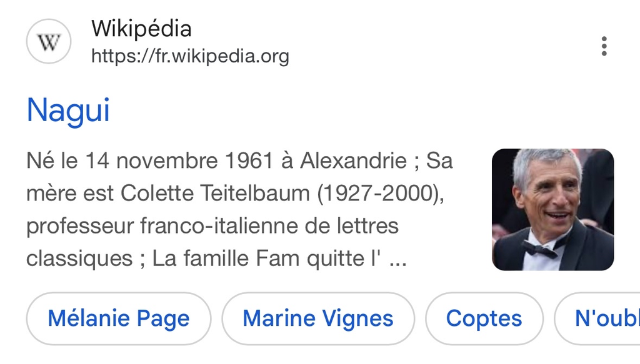Open the three-dot result options menu
The height and width of the screenshot is (364, 640).
[604, 46]
